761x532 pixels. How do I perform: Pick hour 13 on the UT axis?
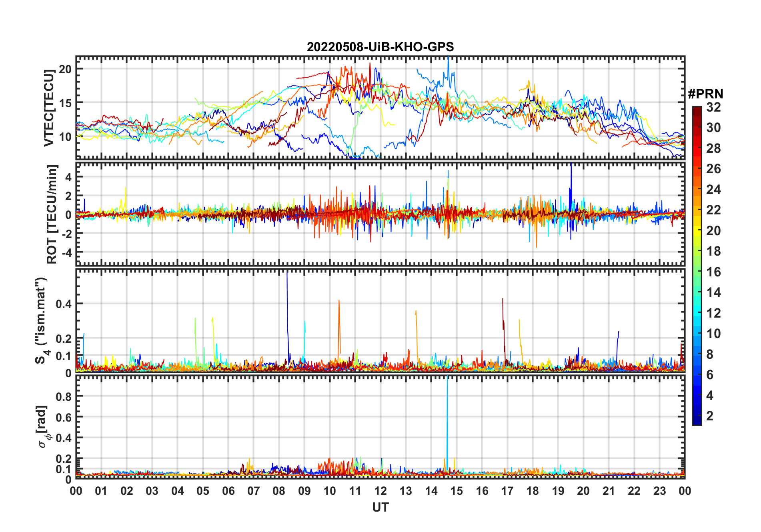(406, 491)
